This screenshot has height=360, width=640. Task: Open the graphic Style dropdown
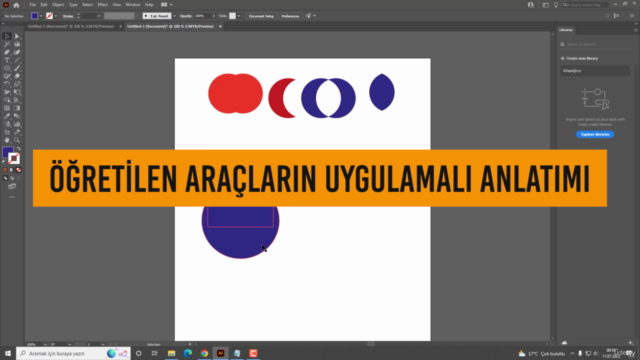[x=239, y=16]
